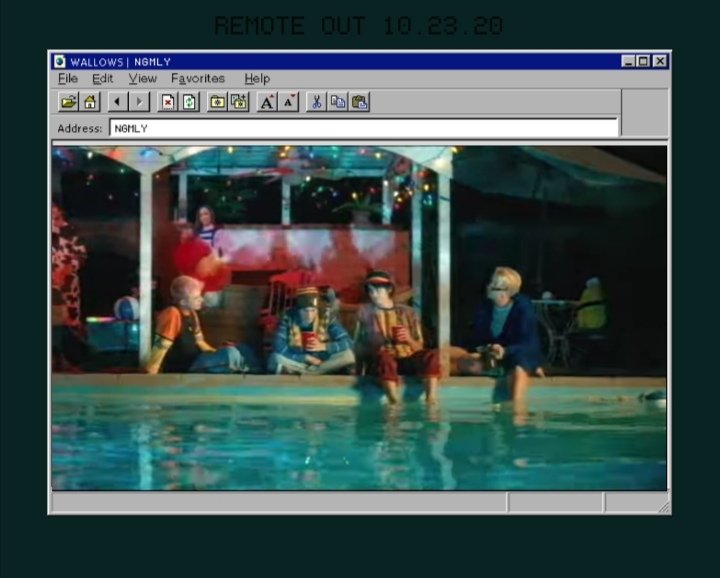Click the Paste clipboard icon
The height and width of the screenshot is (578, 720).
coord(360,102)
